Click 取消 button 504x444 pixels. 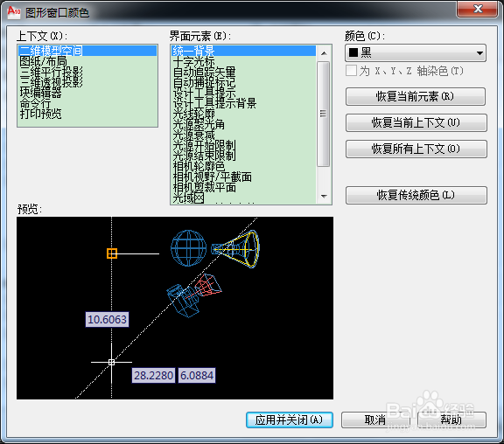tap(375, 420)
